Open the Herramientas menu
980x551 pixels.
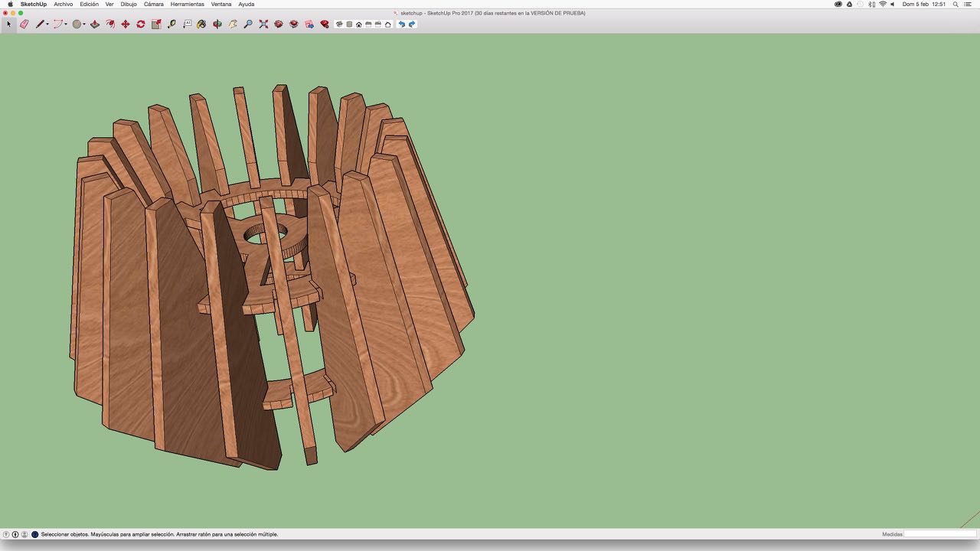tap(187, 4)
